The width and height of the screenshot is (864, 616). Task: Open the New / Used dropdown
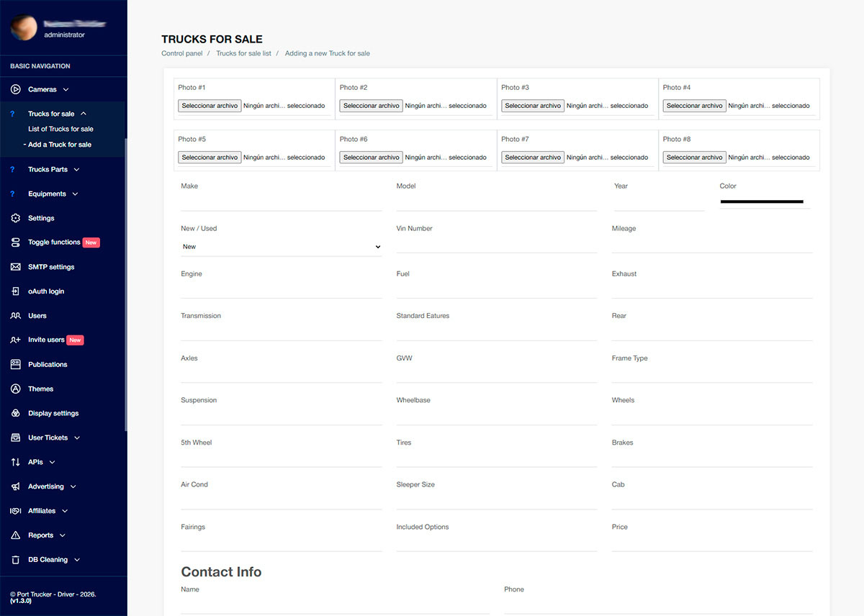tap(281, 247)
